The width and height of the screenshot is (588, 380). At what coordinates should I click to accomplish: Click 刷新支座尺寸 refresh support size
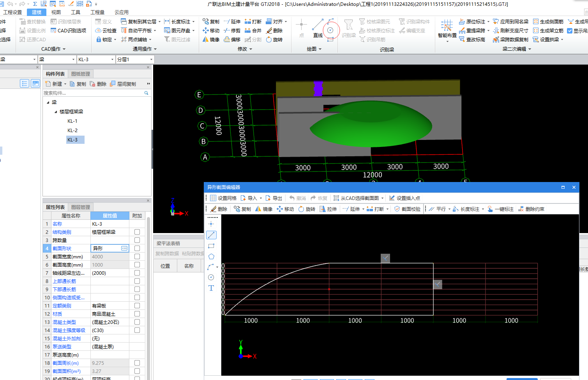tap(510, 30)
